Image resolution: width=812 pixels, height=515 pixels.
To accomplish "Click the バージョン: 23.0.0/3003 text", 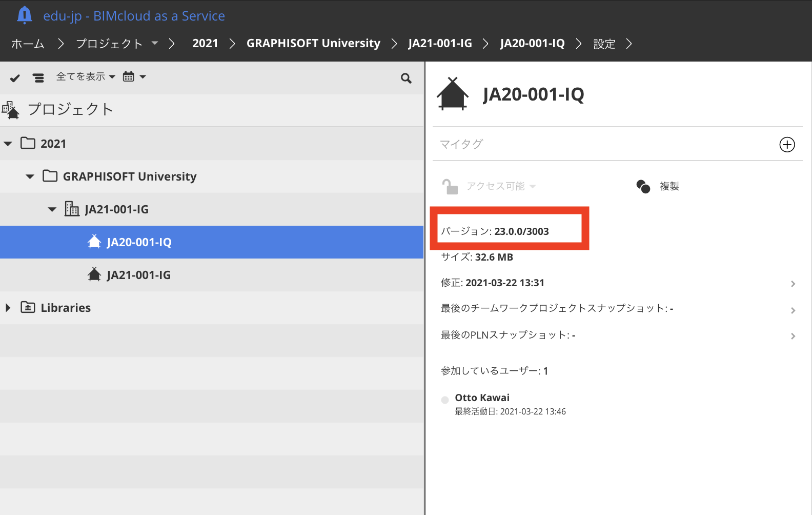I will [495, 231].
